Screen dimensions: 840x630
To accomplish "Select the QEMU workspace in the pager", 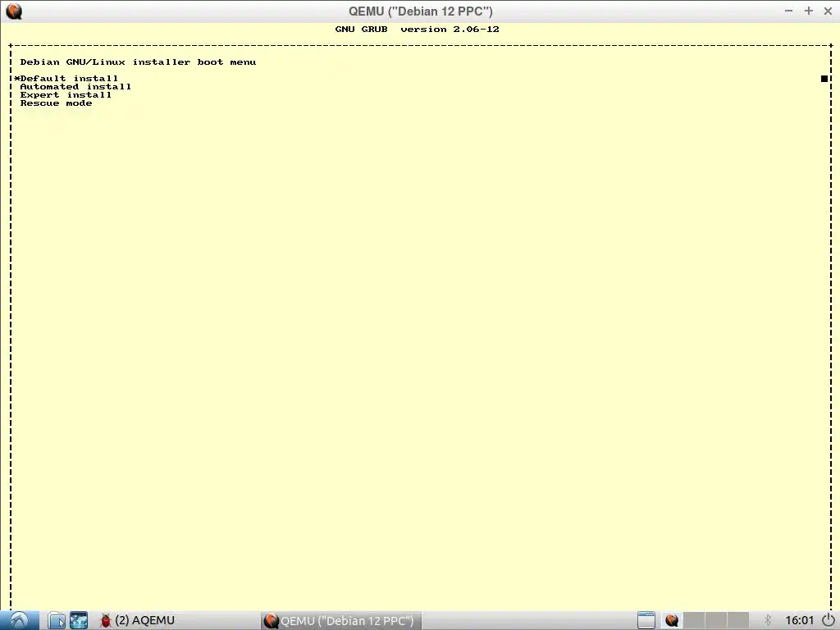I will tap(672, 620).
